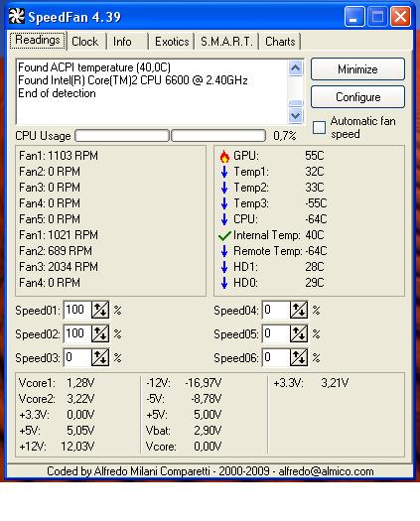Click the 'Fan1: 1103 RPM' reading

(59, 156)
